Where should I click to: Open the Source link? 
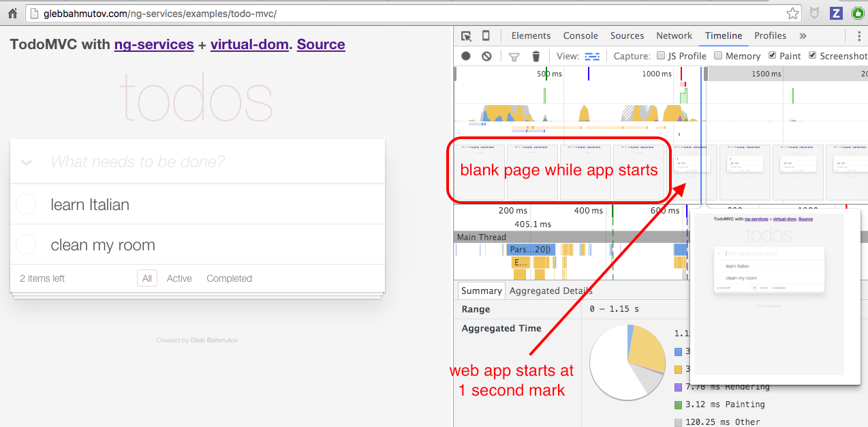click(321, 44)
